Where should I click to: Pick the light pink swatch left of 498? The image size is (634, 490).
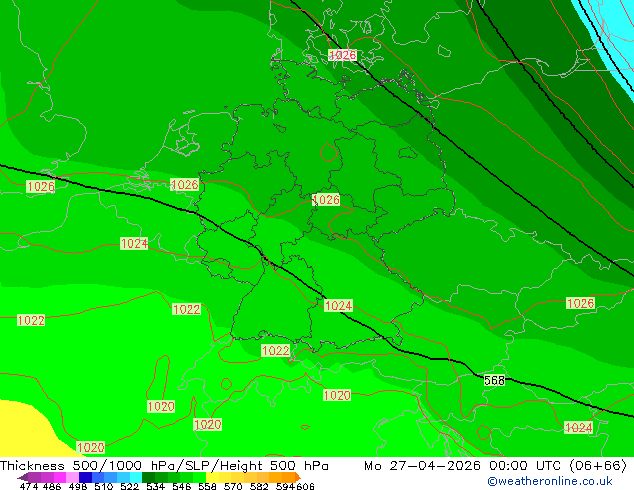72,477
